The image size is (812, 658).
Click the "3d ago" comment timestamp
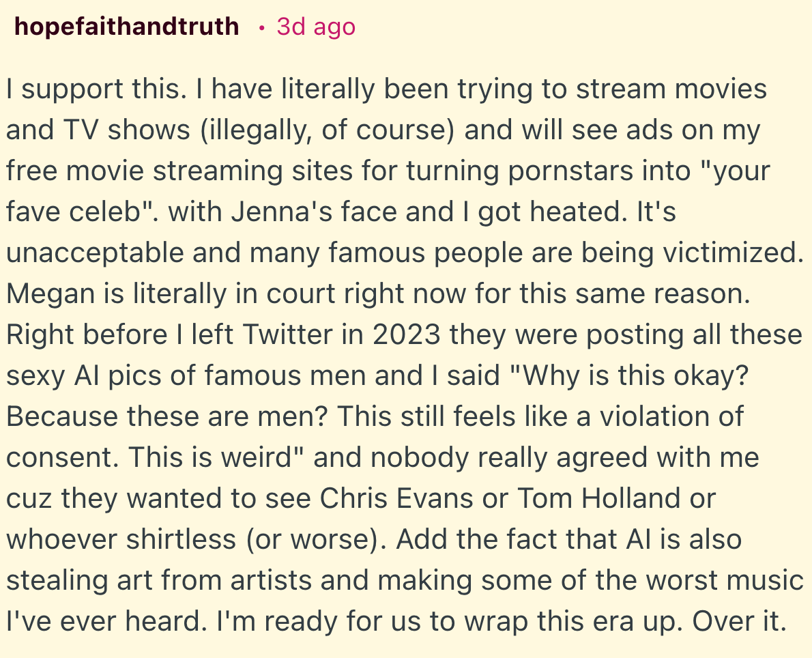(x=316, y=27)
